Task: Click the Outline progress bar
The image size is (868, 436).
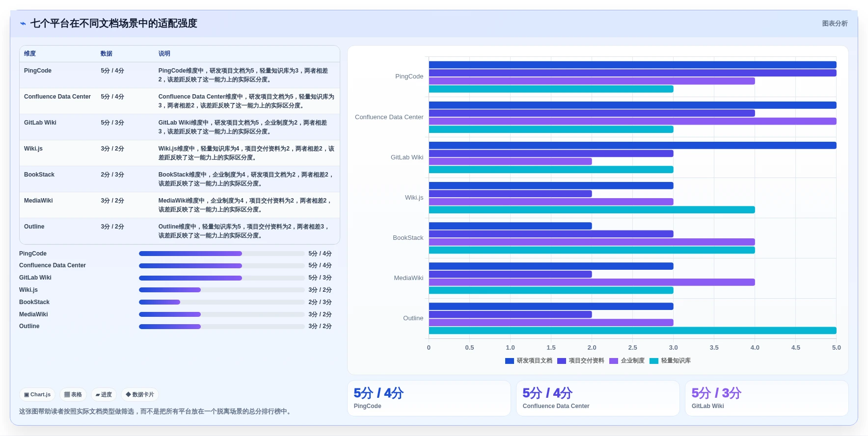Action: point(222,327)
